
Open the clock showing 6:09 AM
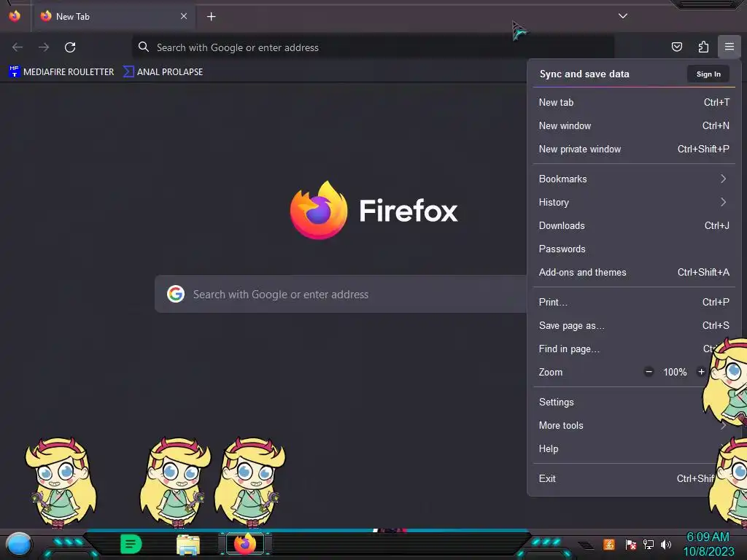(x=708, y=544)
